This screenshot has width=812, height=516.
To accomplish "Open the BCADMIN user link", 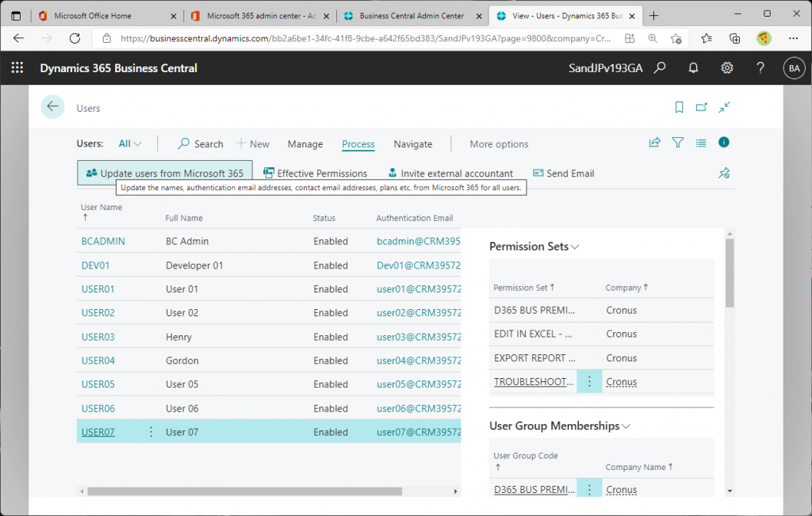I will (x=103, y=241).
